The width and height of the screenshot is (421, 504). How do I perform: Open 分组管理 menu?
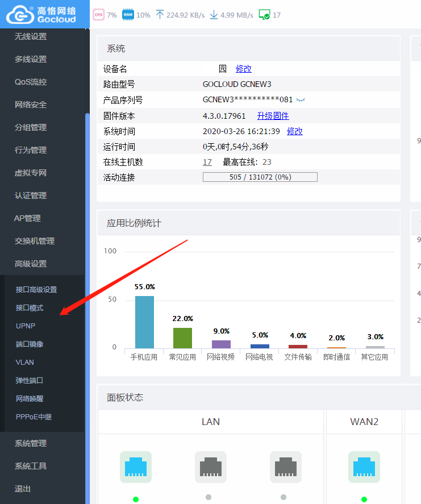click(31, 127)
